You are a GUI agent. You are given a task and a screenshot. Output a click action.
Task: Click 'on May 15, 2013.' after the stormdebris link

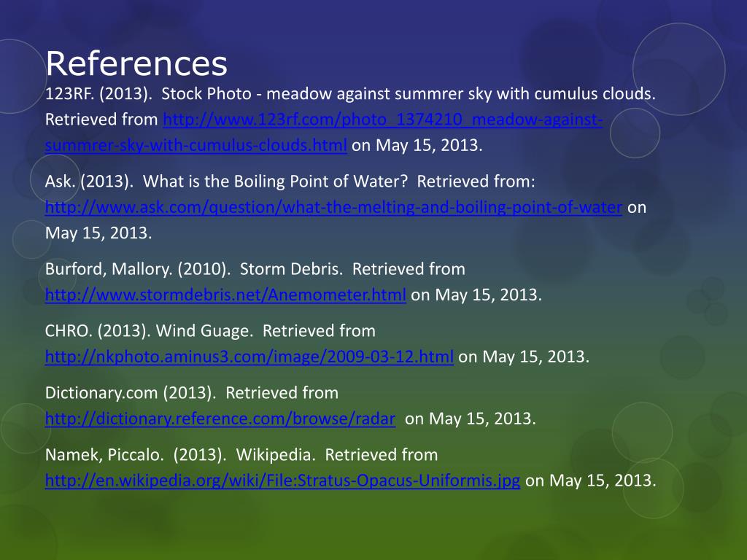pyautogui.click(x=476, y=295)
